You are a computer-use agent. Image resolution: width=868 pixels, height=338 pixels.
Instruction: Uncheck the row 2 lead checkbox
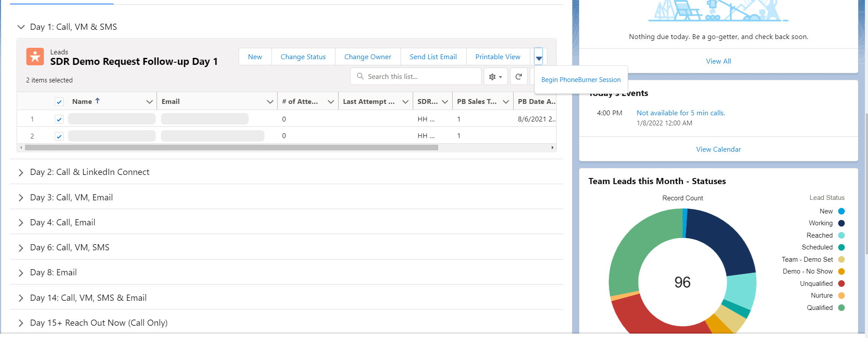tap(59, 136)
